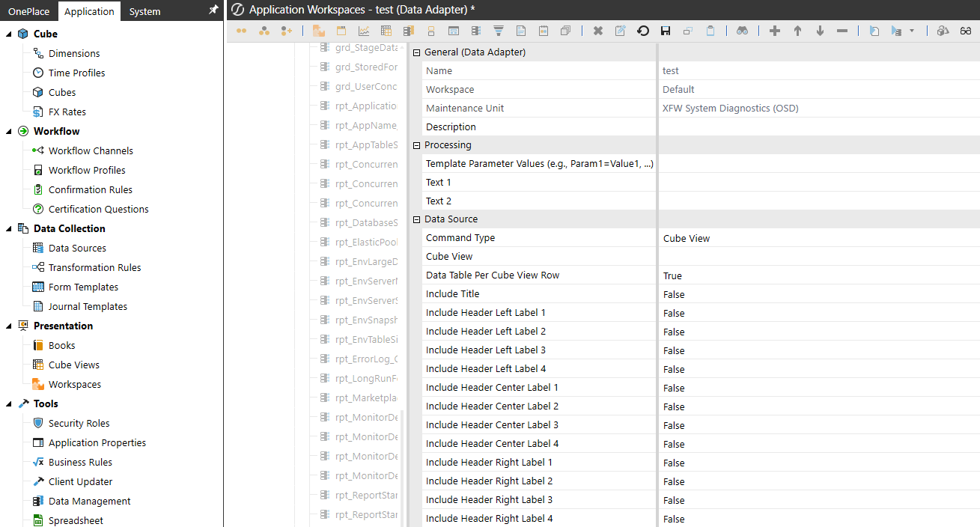Click the delete X icon in toolbar
The image size is (980, 527).
pos(597,31)
